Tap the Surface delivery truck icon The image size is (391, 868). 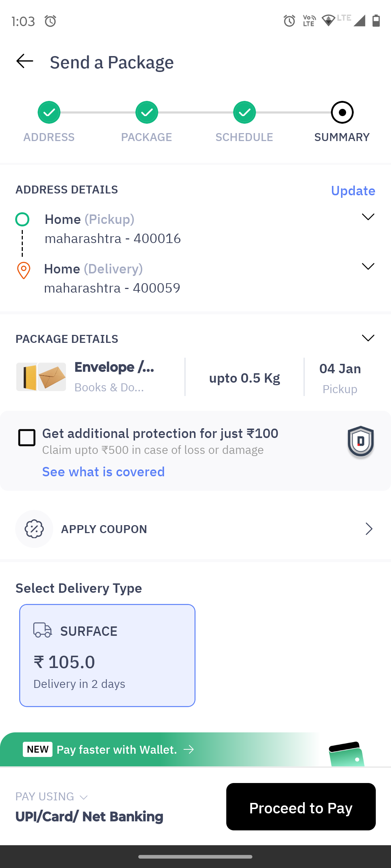pyautogui.click(x=43, y=630)
